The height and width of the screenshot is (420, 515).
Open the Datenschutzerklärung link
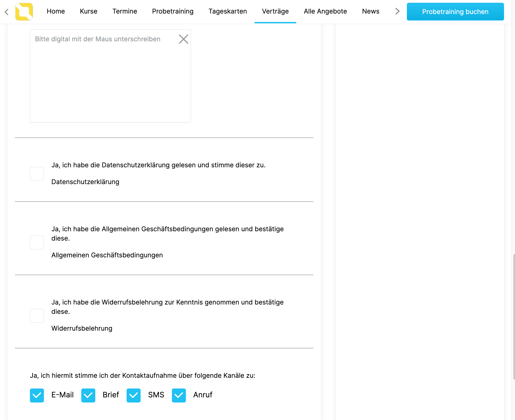(85, 182)
